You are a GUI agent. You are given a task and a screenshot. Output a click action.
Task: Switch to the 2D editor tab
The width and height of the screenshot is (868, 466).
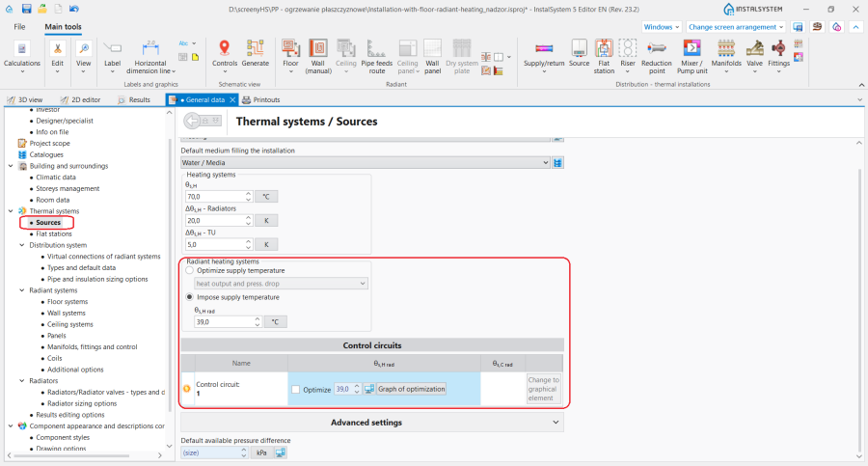[80, 99]
